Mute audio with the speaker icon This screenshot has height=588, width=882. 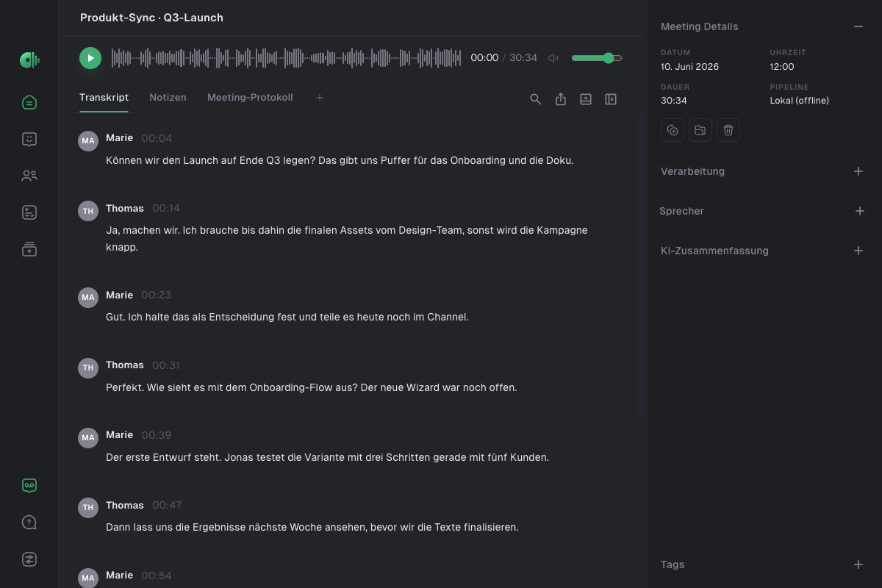click(553, 58)
